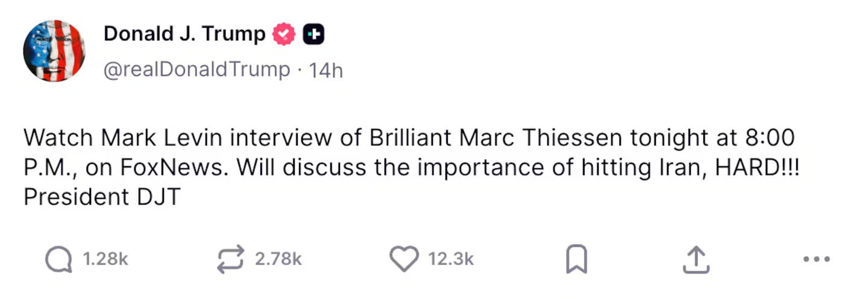868x299 pixels.
Task: Open the flag-themed profile avatar
Action: click(x=54, y=51)
